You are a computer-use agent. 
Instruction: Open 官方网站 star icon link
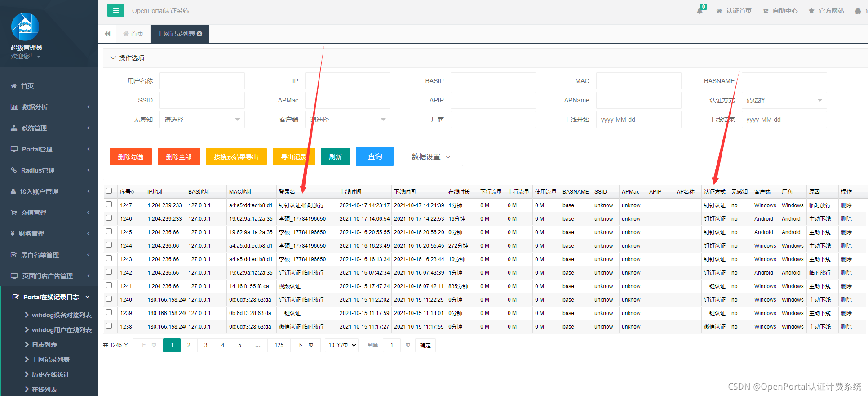click(x=826, y=11)
